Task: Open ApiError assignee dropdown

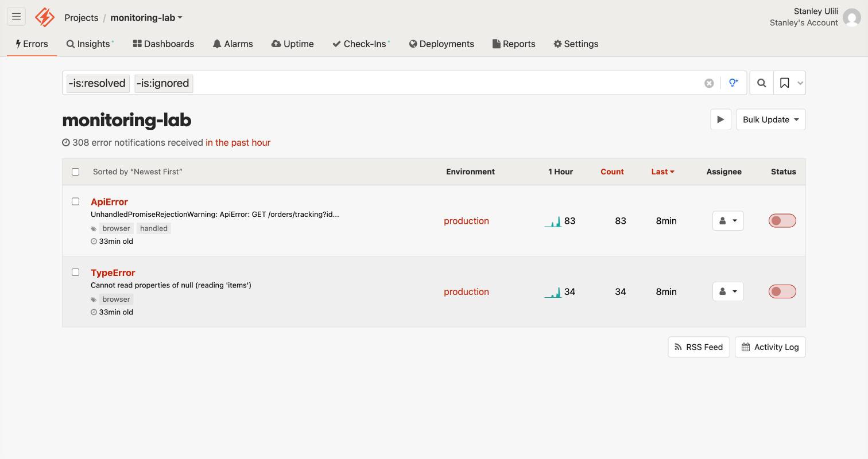Action: pyautogui.click(x=728, y=221)
